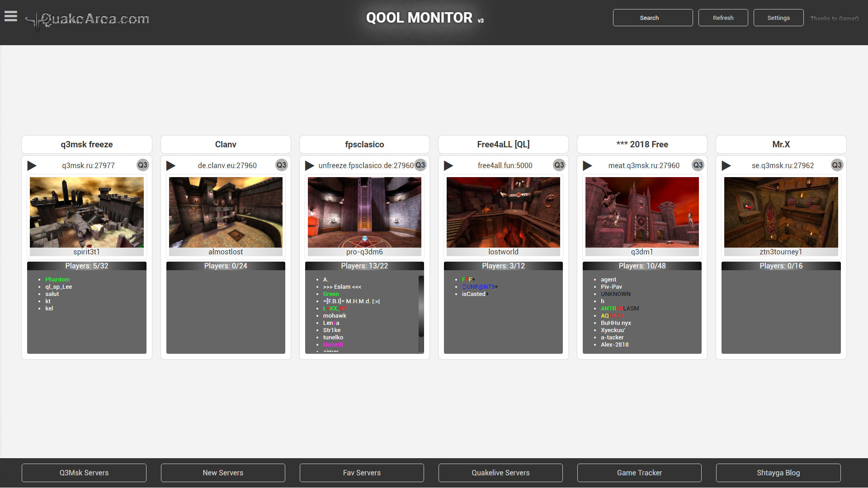Click play arrow for free4all.fun:5000
Viewport: 868px width, 488px height.
448,165
